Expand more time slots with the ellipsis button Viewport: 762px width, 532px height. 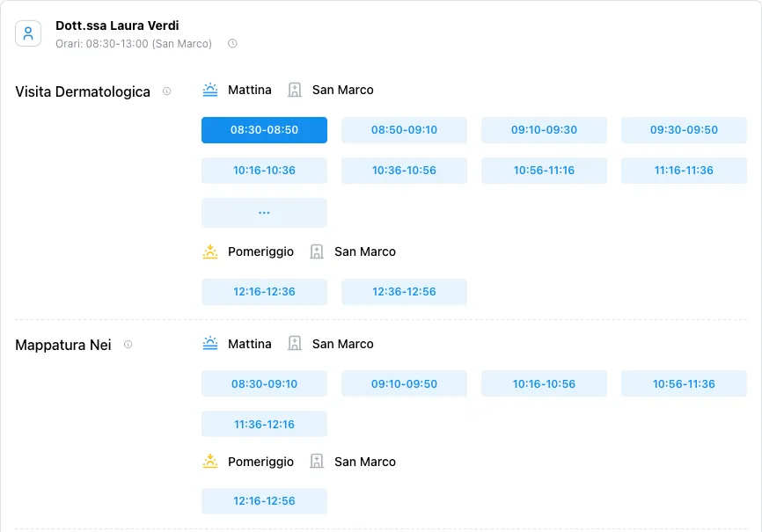point(264,213)
